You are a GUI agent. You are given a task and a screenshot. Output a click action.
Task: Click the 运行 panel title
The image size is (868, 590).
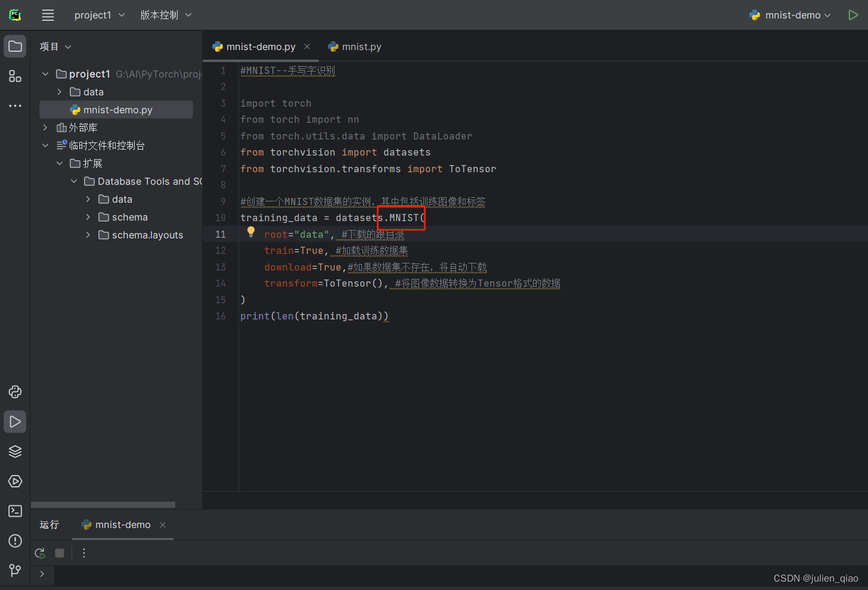(49, 525)
